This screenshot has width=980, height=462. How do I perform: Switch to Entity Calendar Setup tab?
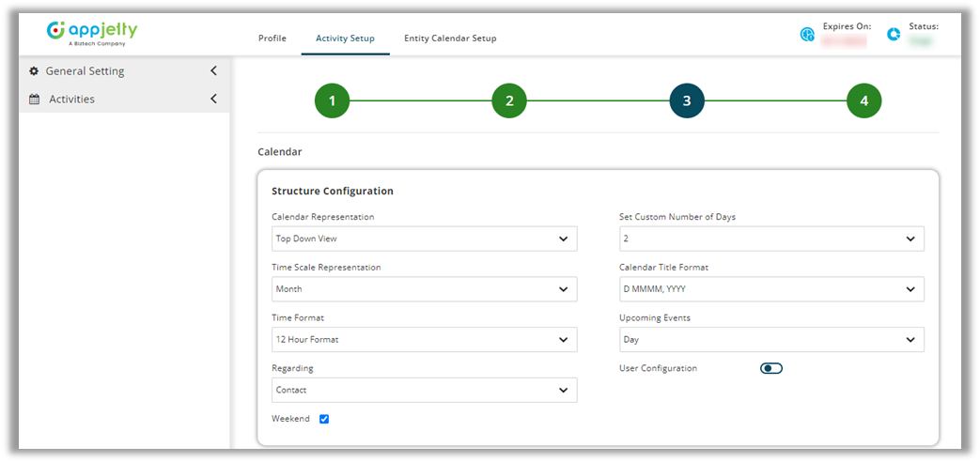[x=450, y=38]
